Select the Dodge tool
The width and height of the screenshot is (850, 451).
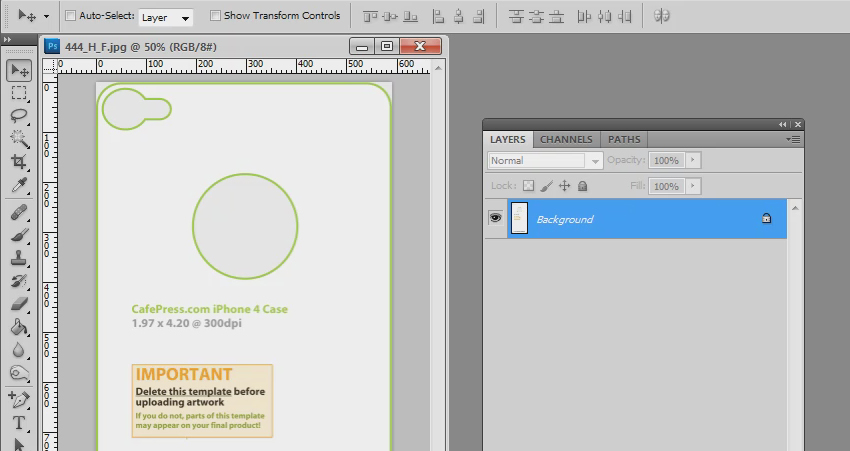coord(19,373)
